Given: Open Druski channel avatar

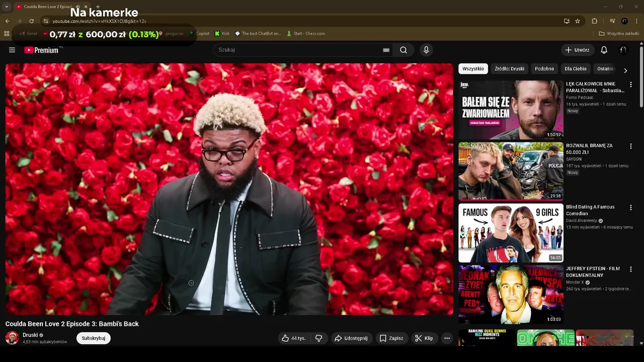Looking at the screenshot, I should [12, 338].
